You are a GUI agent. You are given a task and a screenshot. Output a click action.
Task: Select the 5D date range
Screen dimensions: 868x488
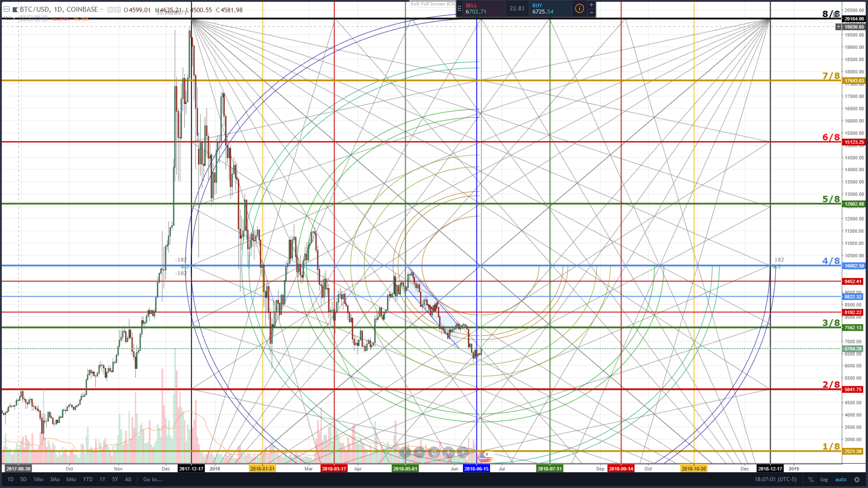23,479
